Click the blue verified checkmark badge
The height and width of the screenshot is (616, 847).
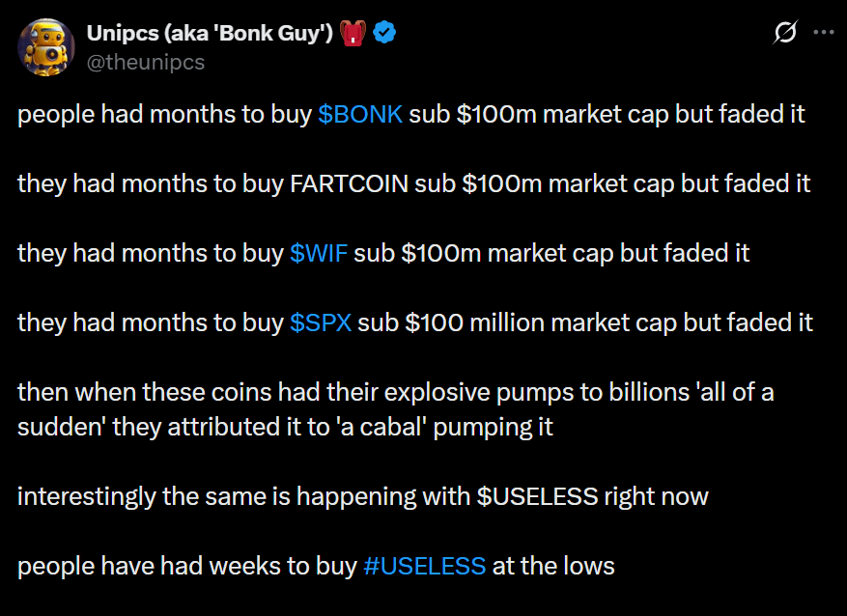[383, 32]
